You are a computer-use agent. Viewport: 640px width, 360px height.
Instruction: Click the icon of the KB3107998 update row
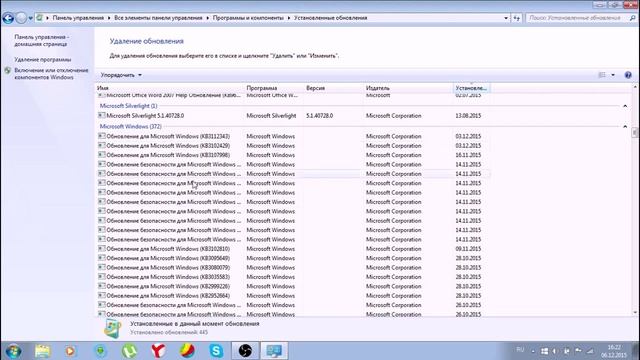tap(102, 155)
